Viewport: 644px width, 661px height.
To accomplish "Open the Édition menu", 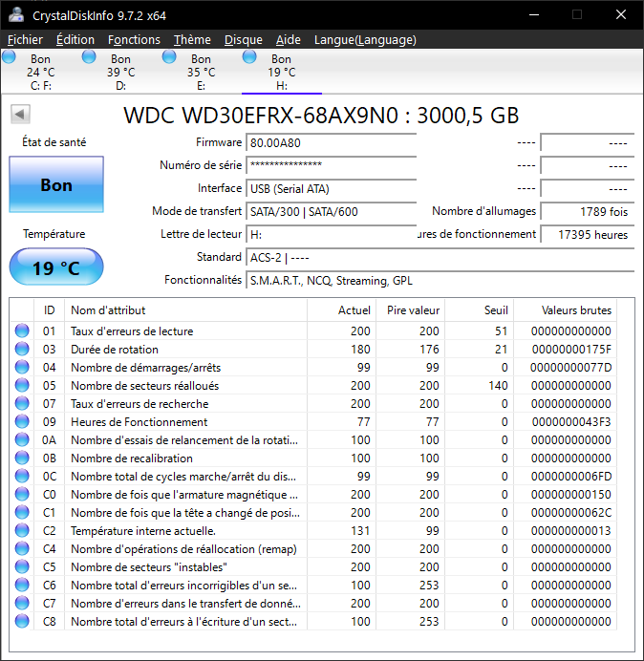I will [75, 39].
